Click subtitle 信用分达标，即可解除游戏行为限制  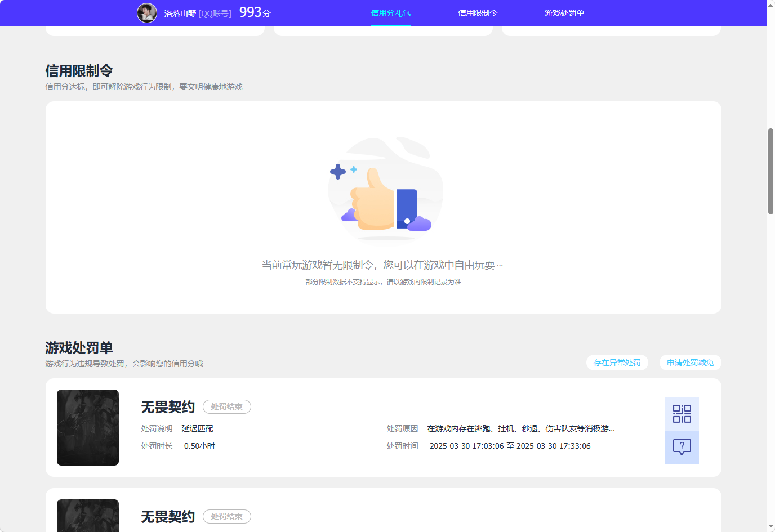point(144,87)
